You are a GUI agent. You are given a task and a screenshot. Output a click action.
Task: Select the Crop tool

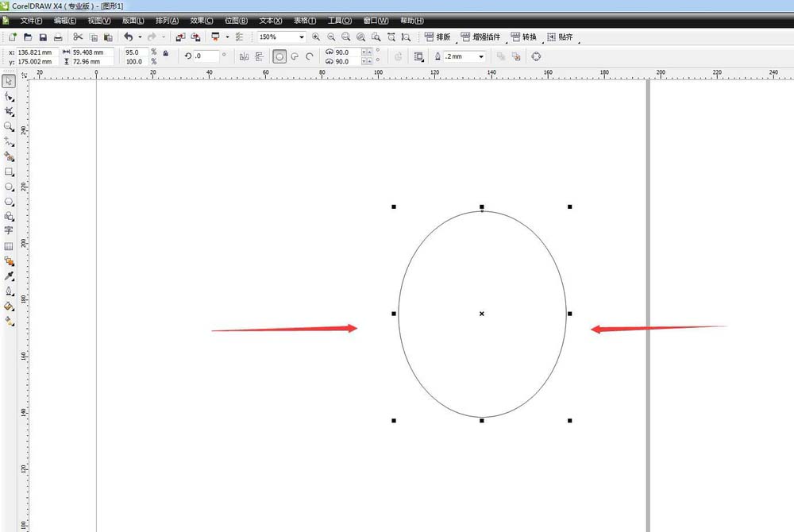pos(10,111)
